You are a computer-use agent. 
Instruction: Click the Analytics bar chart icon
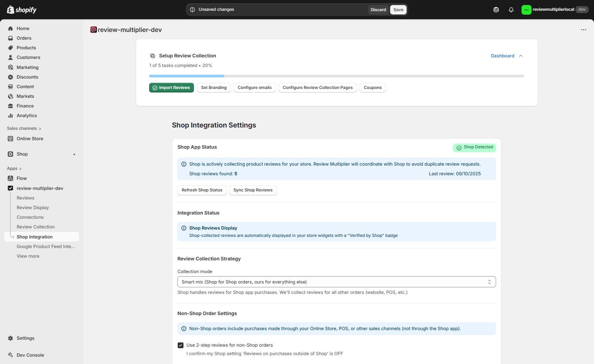10,116
